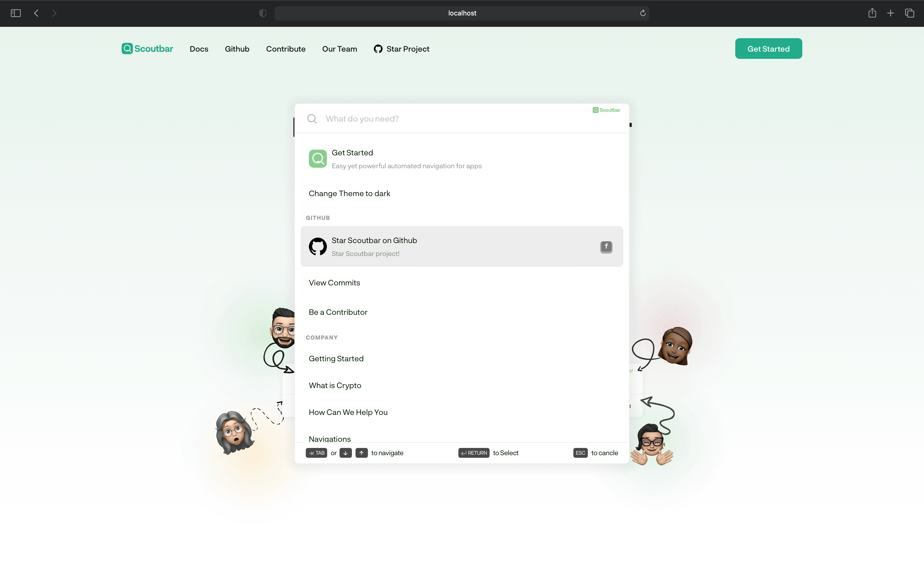Click 'Star Scoutbar project!' description text

coord(365,254)
